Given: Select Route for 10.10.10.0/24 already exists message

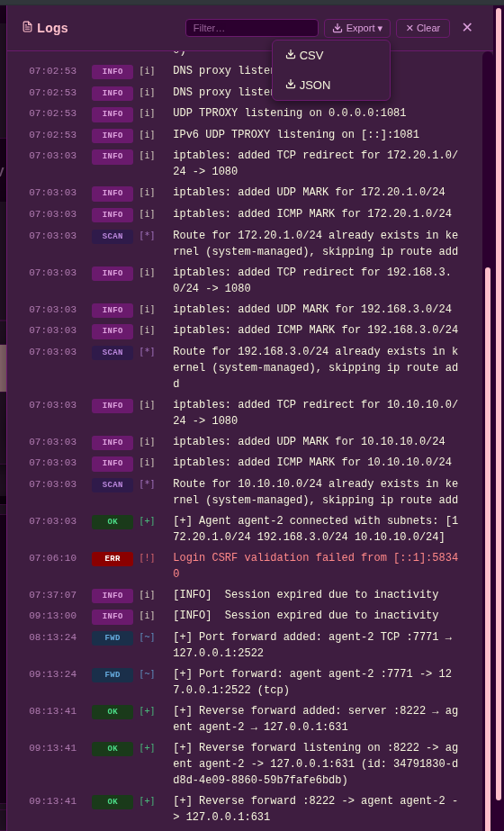Looking at the screenshot, I should pyautogui.click(x=315, y=492).
